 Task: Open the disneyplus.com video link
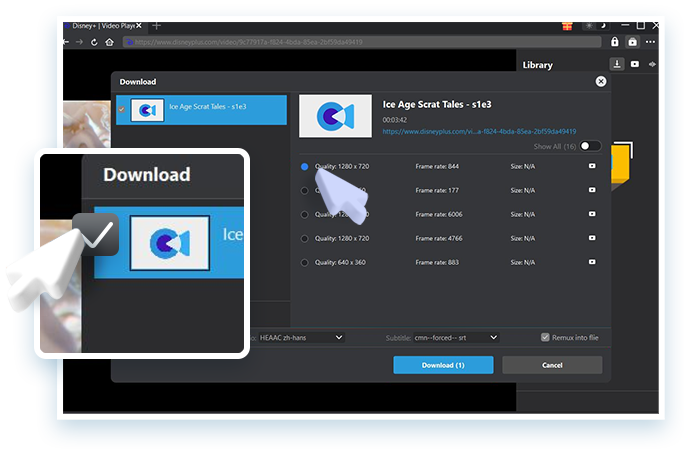pyautogui.click(x=479, y=131)
